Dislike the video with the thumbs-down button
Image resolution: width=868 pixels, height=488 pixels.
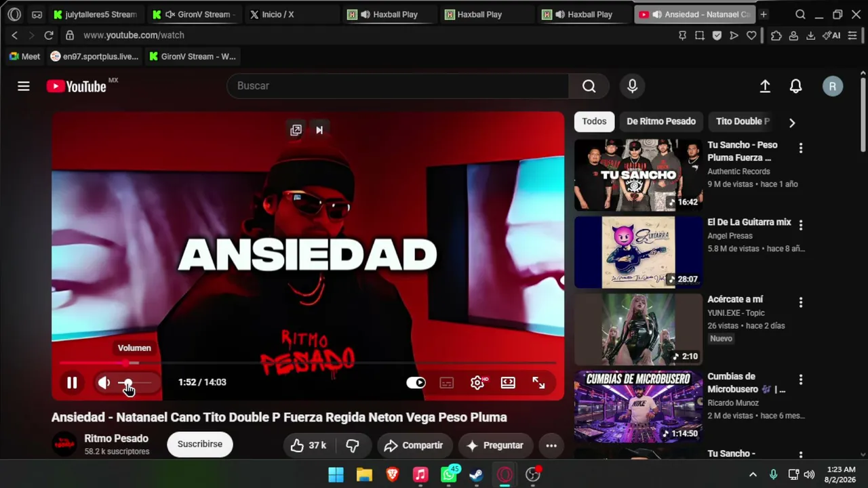[x=353, y=445]
